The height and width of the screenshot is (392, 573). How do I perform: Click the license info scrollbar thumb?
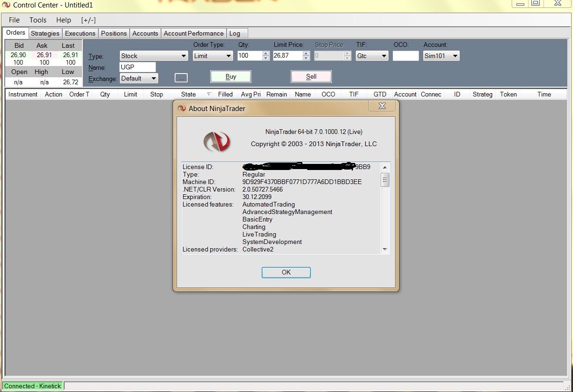(385, 179)
